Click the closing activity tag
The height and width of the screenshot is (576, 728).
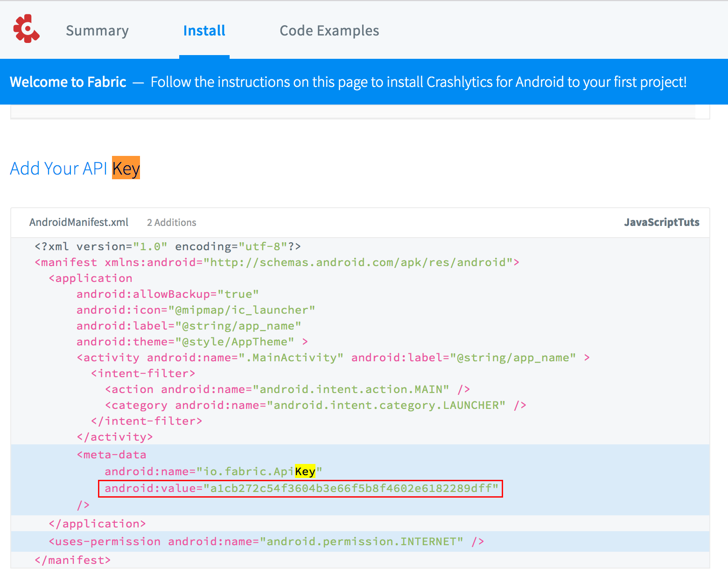pyautogui.click(x=115, y=437)
